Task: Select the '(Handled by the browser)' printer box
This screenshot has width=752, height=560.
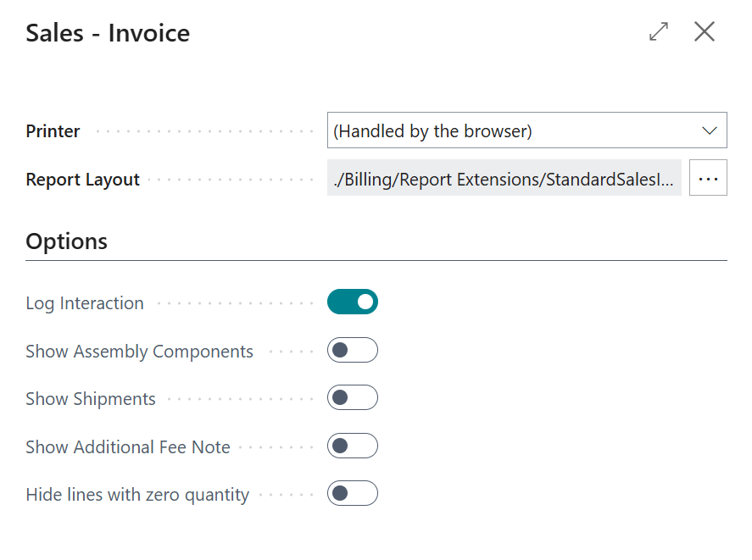Action: 509,131
